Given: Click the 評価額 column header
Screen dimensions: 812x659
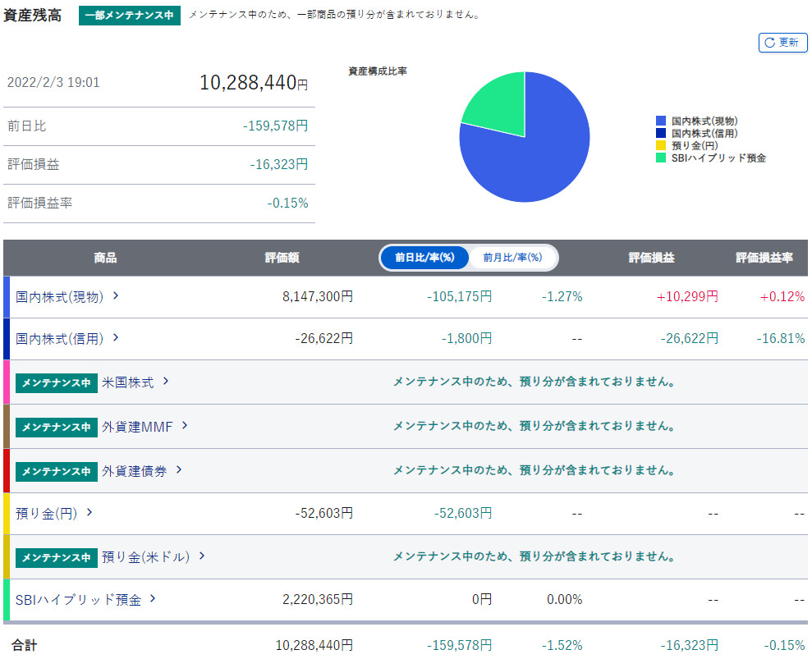Looking at the screenshot, I should pos(282,258).
